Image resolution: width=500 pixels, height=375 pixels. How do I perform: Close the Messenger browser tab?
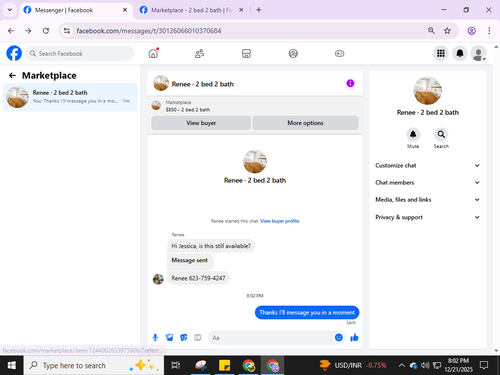tap(125, 10)
